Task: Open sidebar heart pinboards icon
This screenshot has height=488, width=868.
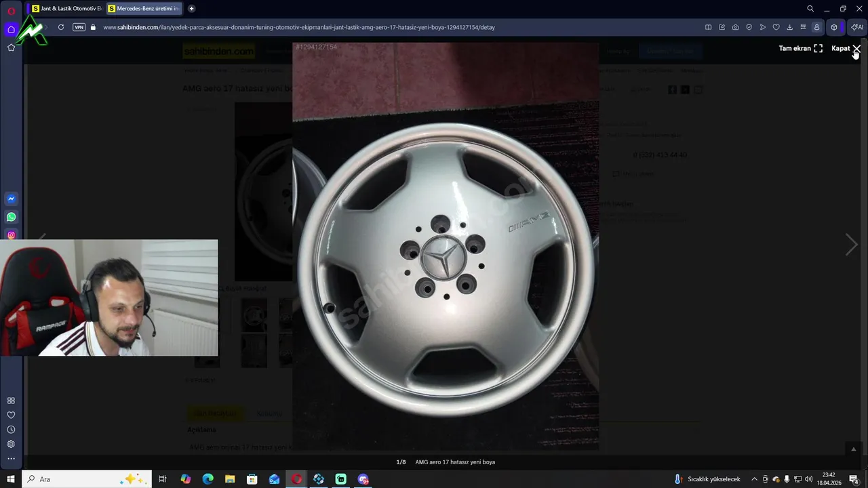Action: tap(11, 415)
